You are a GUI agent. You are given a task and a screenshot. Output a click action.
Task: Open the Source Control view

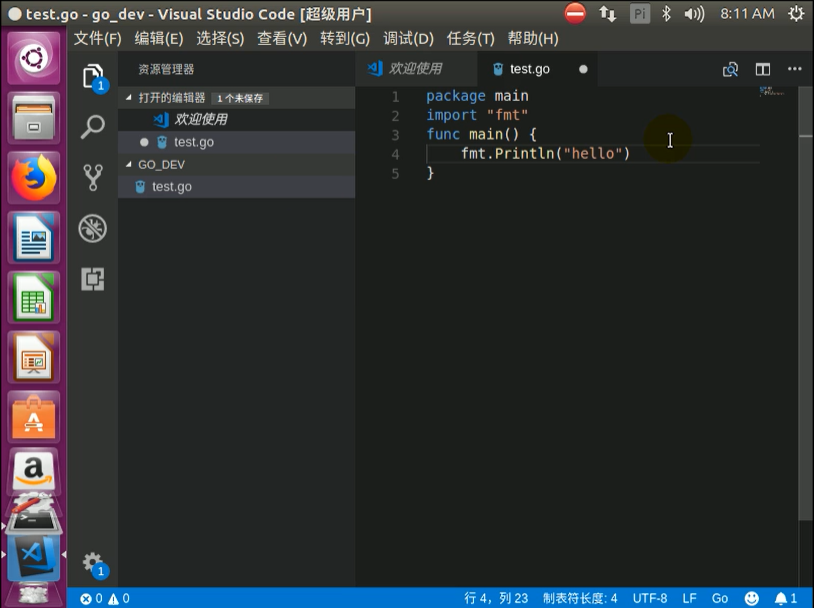(x=93, y=178)
